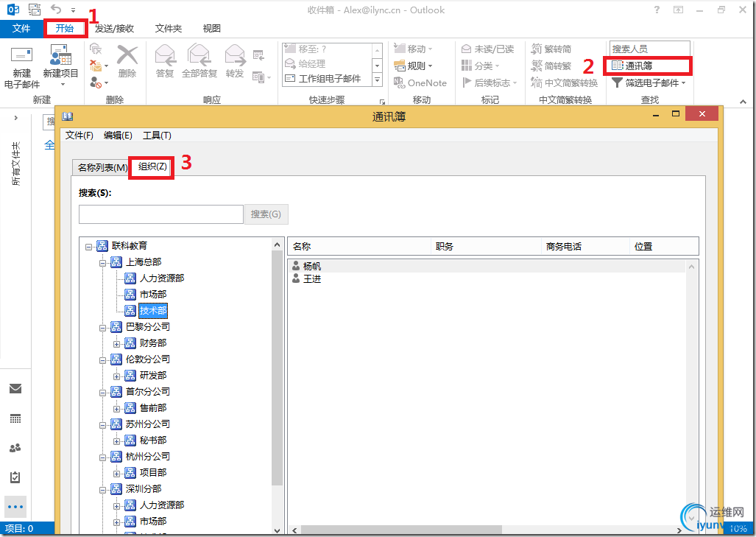
Task: Collapse the 上海总部 tree node
Action: (x=103, y=264)
